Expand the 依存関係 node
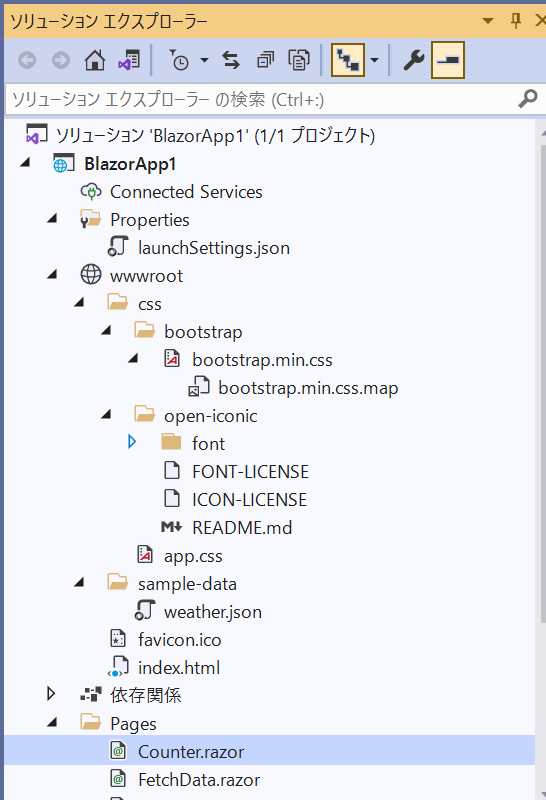This screenshot has width=546, height=800. 51,694
